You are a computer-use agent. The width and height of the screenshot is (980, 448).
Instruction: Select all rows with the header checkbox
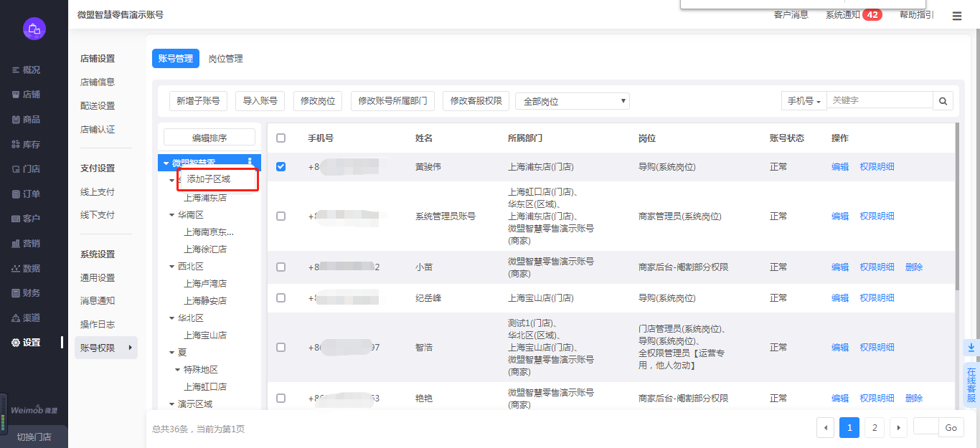[281, 138]
